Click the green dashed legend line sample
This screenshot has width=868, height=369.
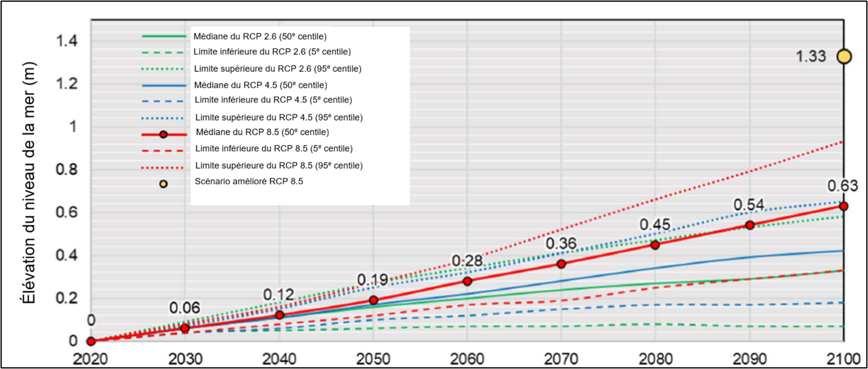163,53
